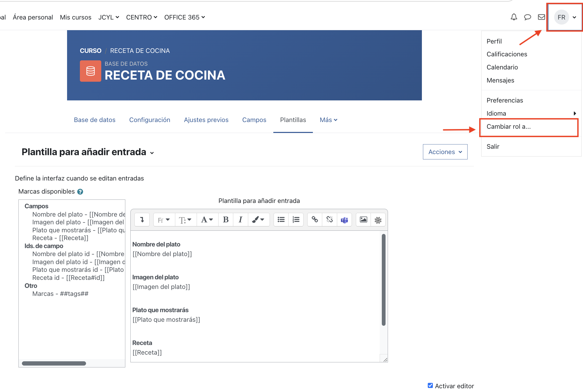
Task: Open the font size dropdown
Action: pyautogui.click(x=186, y=219)
